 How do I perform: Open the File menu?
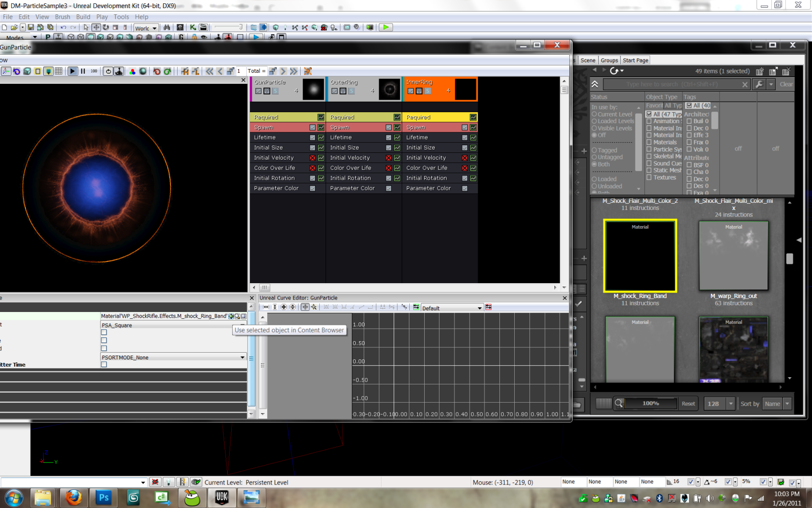[8, 17]
